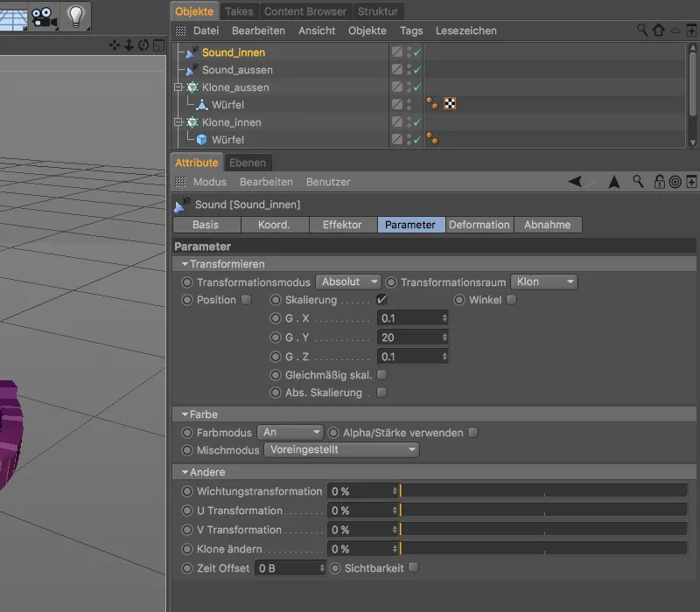This screenshot has height=612, width=700.
Task: Uncheck the Skalierung checkbox
Action: pyautogui.click(x=381, y=299)
